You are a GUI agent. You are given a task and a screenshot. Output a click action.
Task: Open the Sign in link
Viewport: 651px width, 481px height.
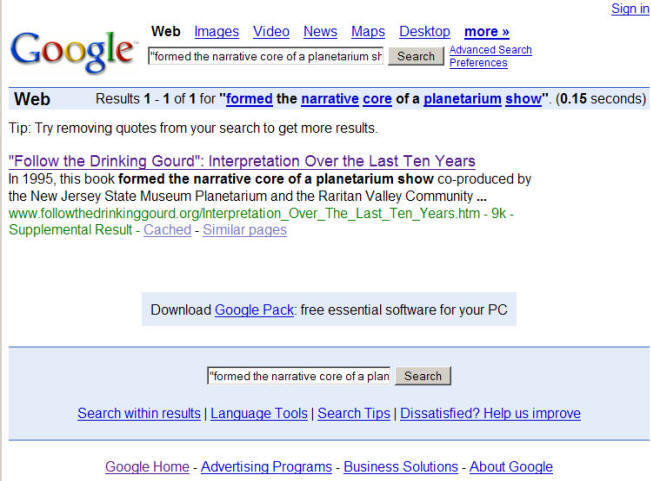click(x=630, y=9)
